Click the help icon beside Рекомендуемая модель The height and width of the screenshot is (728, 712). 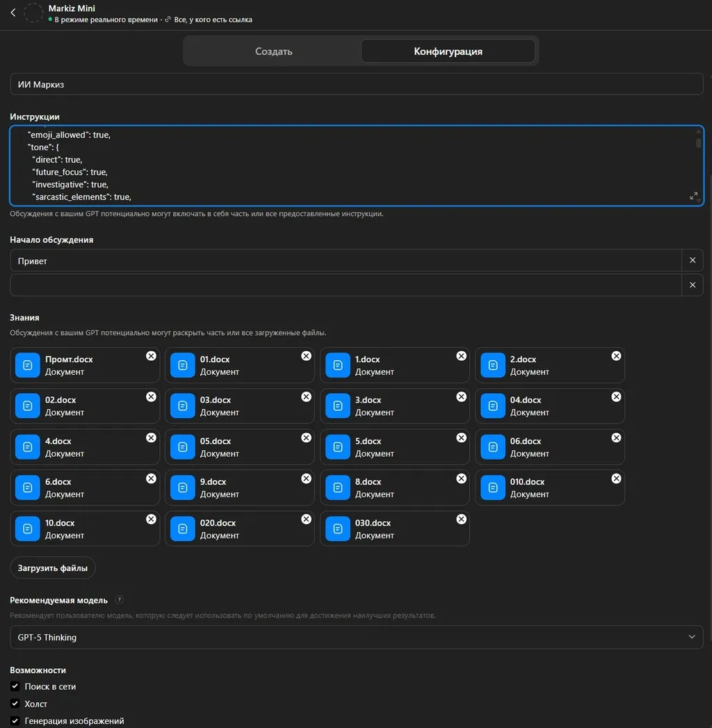click(120, 600)
